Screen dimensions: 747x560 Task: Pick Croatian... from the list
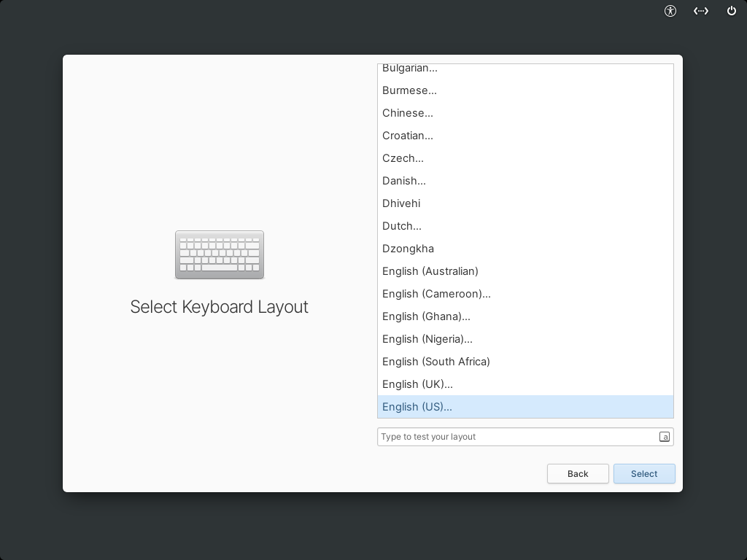click(525, 136)
